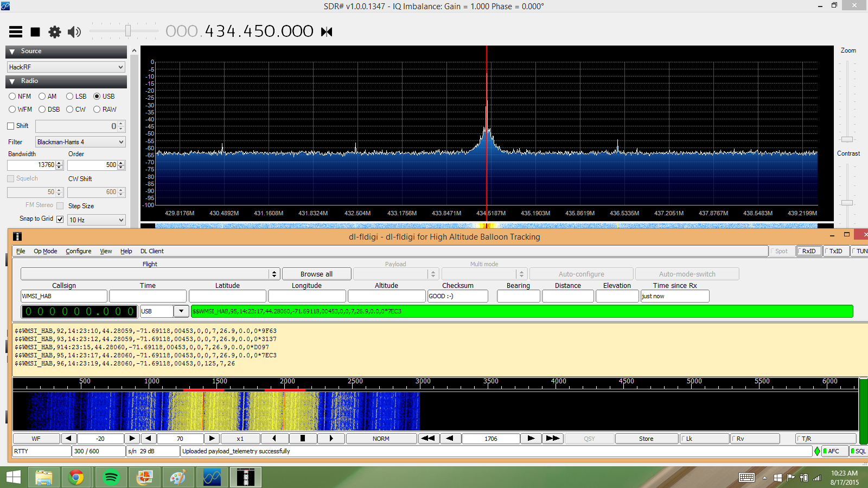The width and height of the screenshot is (868, 488).
Task: Pause the fldigi waterfall
Action: click(x=303, y=439)
